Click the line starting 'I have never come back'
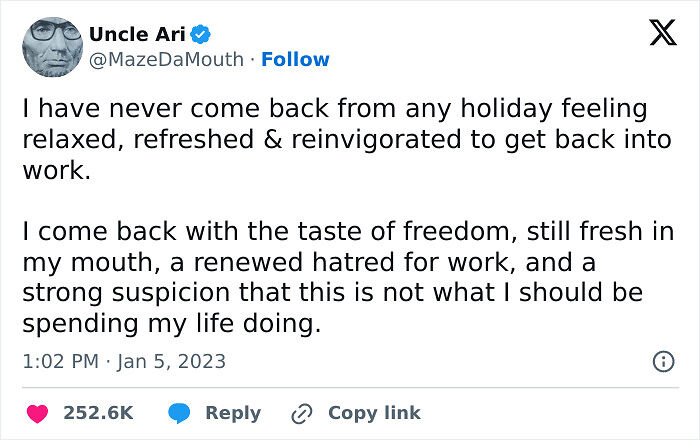The width and height of the screenshot is (700, 440). coord(334,108)
